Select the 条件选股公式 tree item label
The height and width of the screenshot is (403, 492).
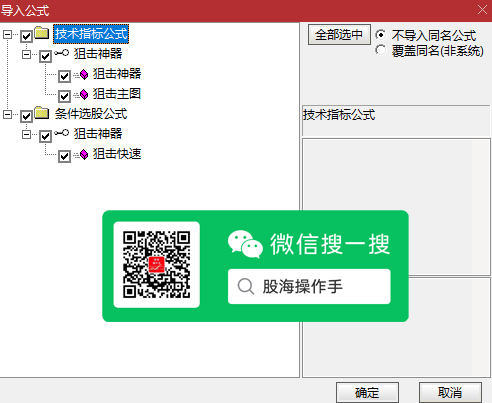(91, 114)
